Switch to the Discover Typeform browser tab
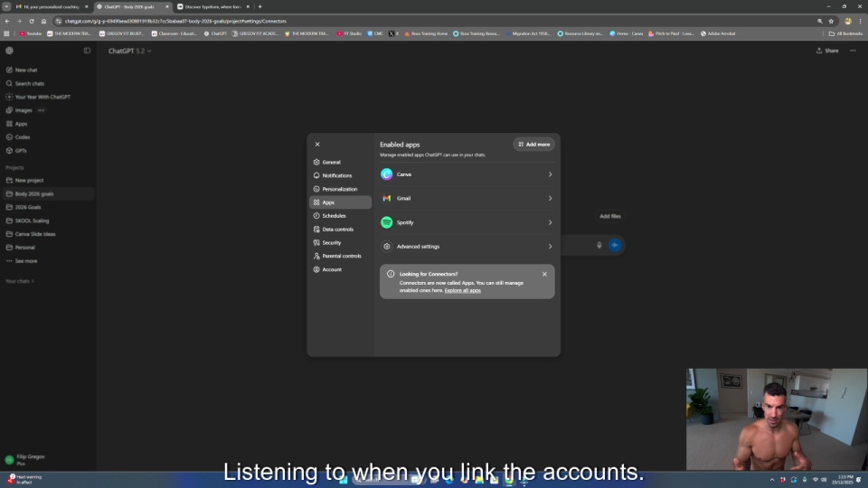Screen dimensions: 868x488 click(213, 6)
